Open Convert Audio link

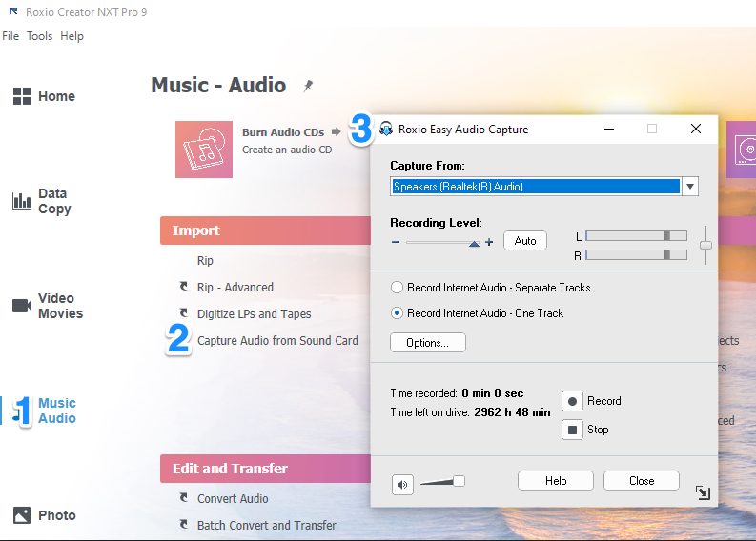pyautogui.click(x=233, y=498)
